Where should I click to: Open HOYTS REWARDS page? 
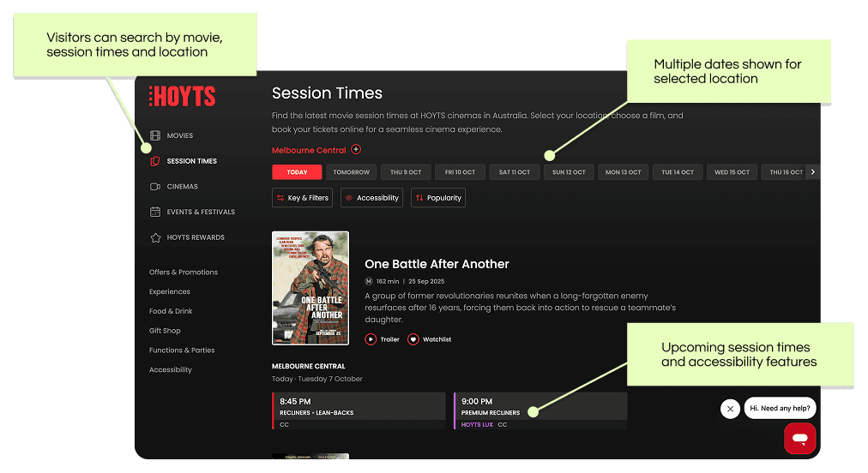[x=196, y=237]
